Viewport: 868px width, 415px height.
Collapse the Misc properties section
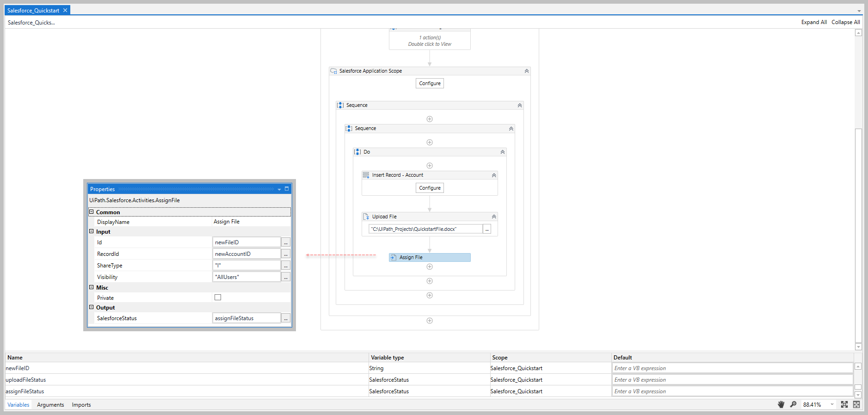click(x=91, y=287)
